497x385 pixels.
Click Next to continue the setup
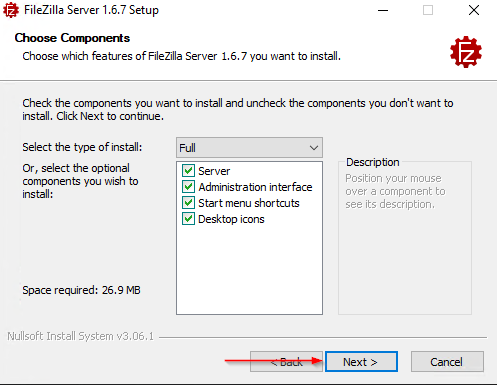tap(361, 361)
